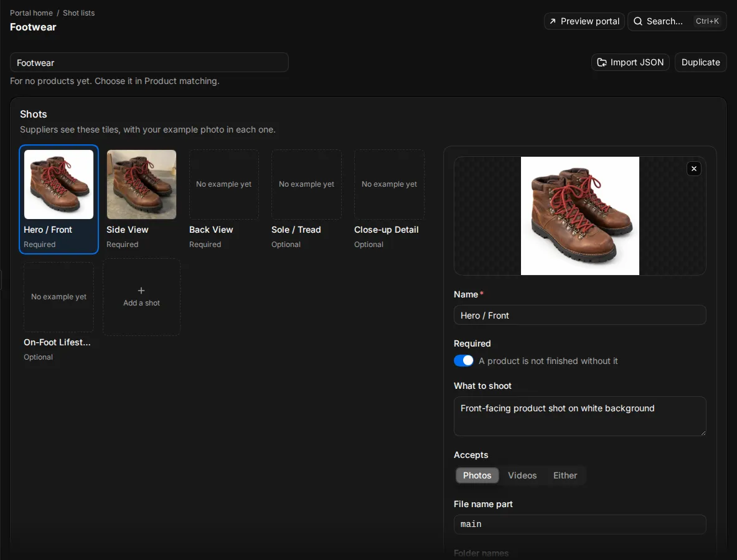This screenshot has height=560, width=737.
Task: Click the Side View label text
Action: click(x=128, y=230)
